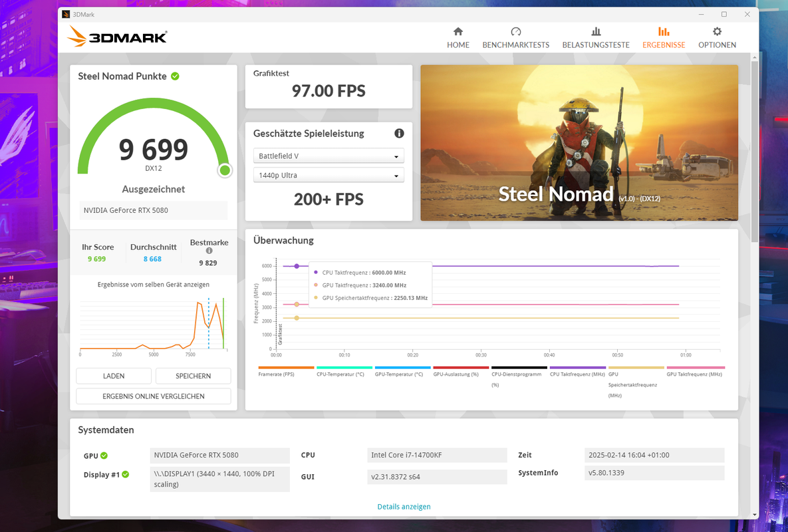
Task: Click the Durchschnitt 8 668 score
Action: tap(152, 259)
